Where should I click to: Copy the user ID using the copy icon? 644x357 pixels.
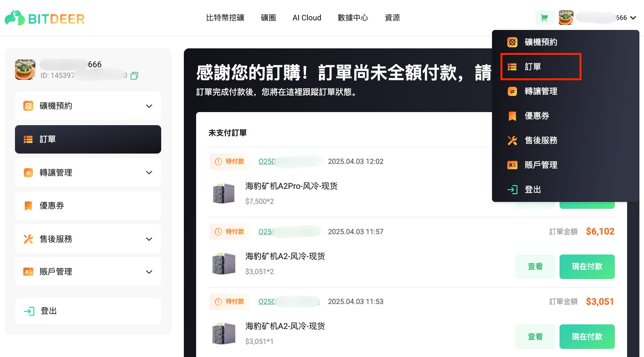click(x=134, y=76)
